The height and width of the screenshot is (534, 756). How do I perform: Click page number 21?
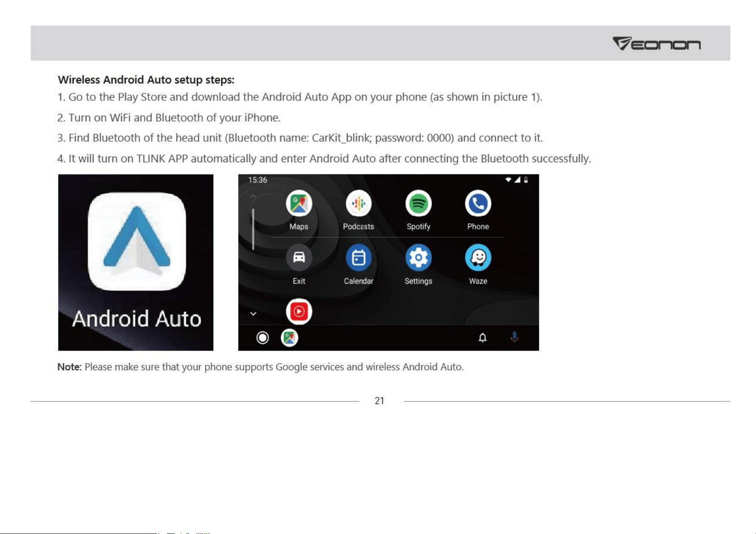pos(380,401)
